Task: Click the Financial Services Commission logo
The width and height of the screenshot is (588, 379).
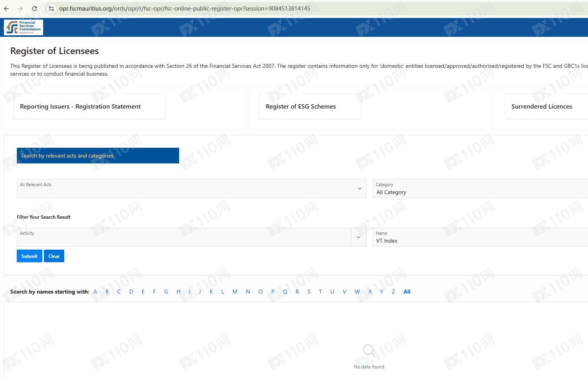Action: (24, 27)
